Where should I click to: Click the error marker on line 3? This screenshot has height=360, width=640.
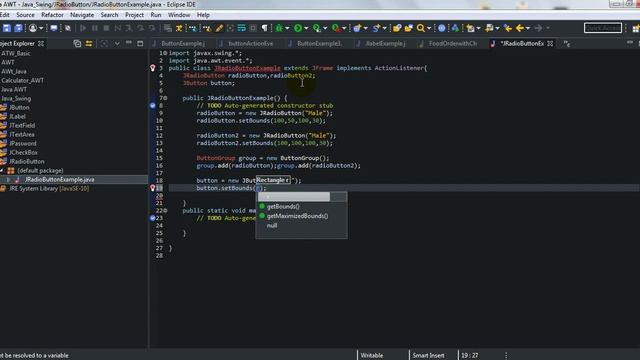(153, 68)
